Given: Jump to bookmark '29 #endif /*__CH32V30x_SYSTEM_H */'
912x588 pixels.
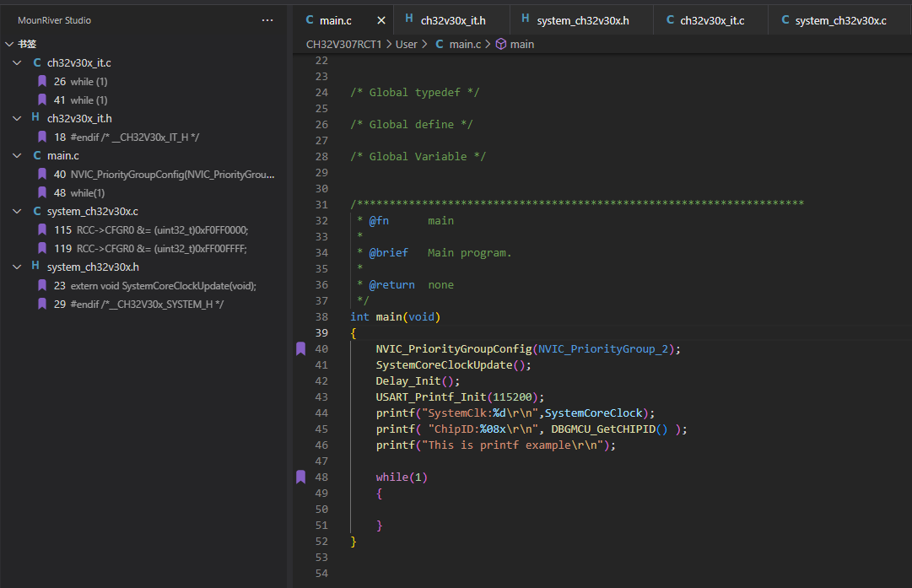Looking at the screenshot, I should tap(143, 305).
